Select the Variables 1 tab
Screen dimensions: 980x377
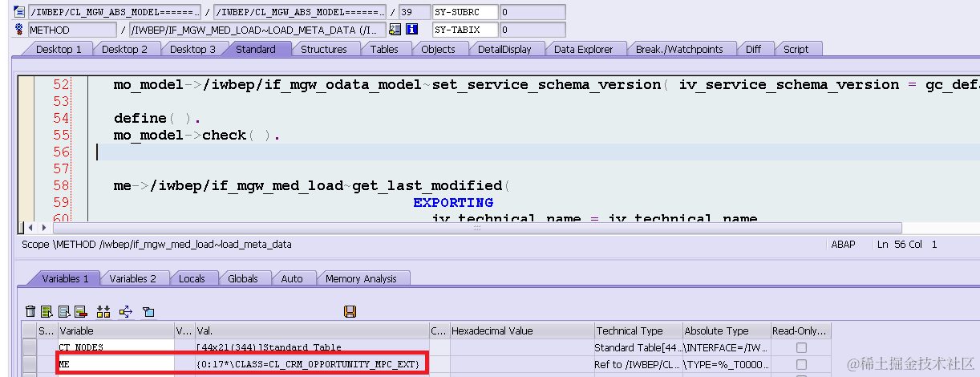tap(66, 278)
